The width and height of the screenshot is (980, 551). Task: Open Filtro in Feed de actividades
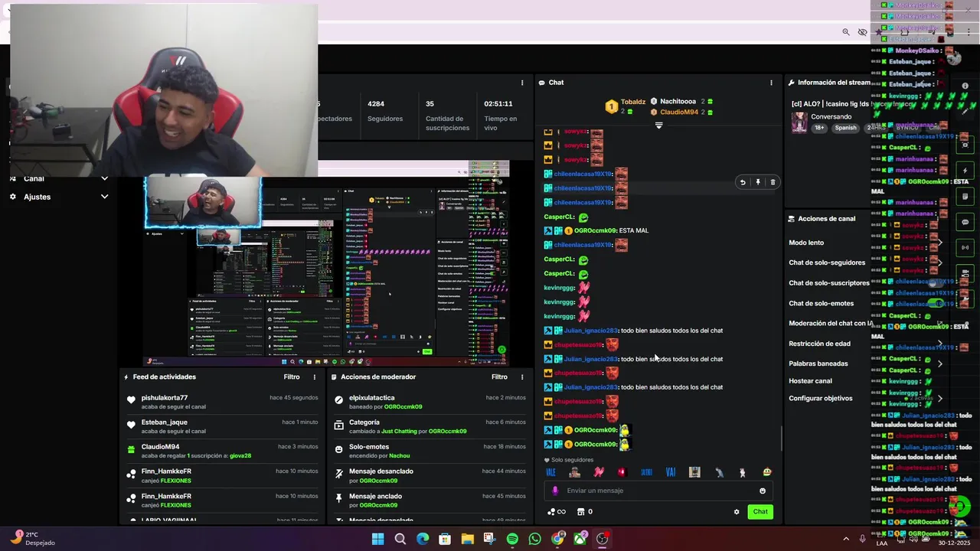pyautogui.click(x=292, y=377)
